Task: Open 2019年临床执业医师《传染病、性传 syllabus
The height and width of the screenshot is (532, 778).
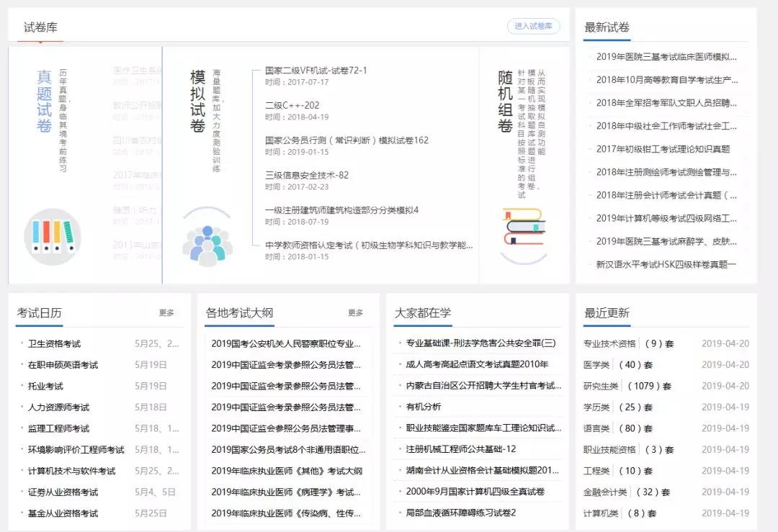Action: [x=286, y=514]
